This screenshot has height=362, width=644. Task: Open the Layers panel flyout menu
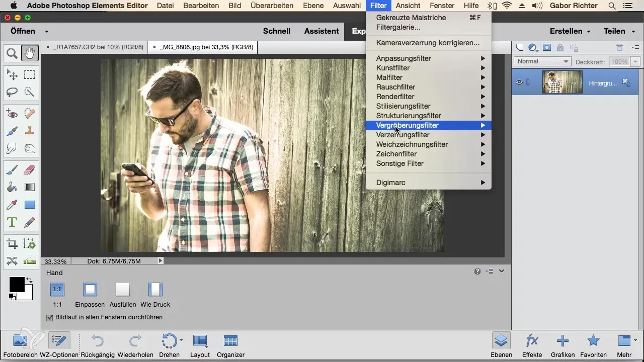tap(635, 48)
